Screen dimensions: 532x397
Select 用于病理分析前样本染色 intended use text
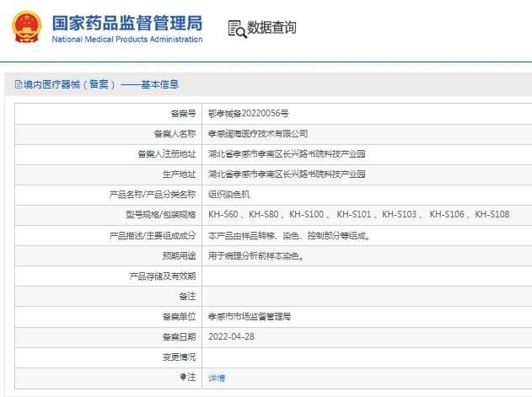click(x=255, y=256)
